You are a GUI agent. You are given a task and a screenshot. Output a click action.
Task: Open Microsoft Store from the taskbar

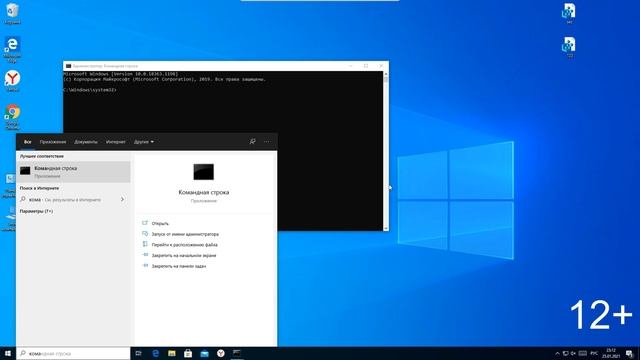(x=188, y=353)
